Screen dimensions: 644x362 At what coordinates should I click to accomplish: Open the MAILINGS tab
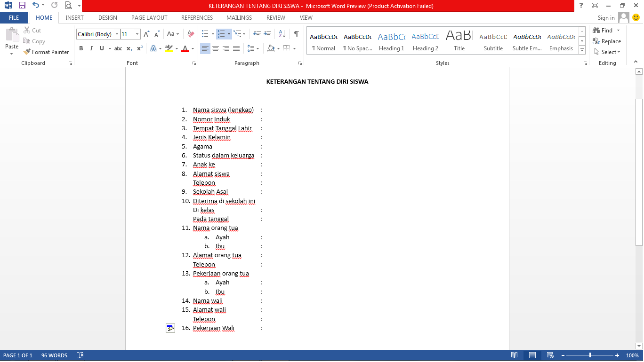point(239,18)
